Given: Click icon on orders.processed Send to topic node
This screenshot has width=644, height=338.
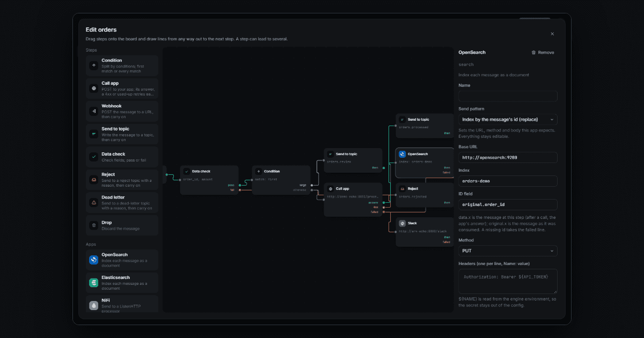Looking at the screenshot, I should click(402, 119).
